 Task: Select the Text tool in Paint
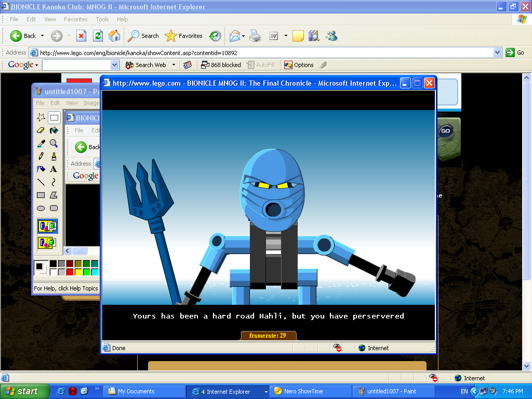54,169
